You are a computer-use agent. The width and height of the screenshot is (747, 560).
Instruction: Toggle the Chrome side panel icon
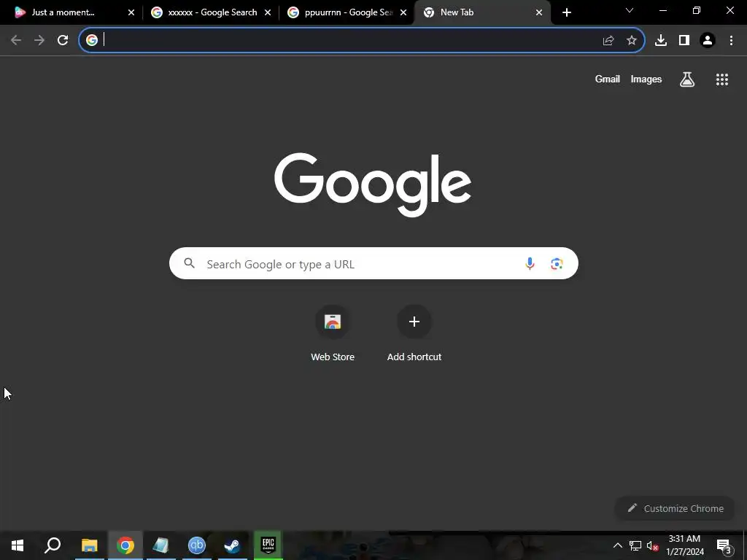tap(684, 41)
